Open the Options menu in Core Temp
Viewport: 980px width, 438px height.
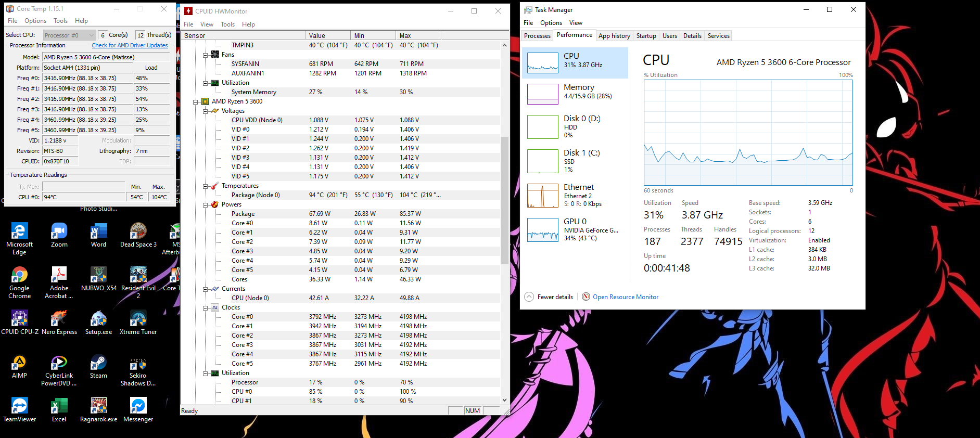(x=35, y=21)
